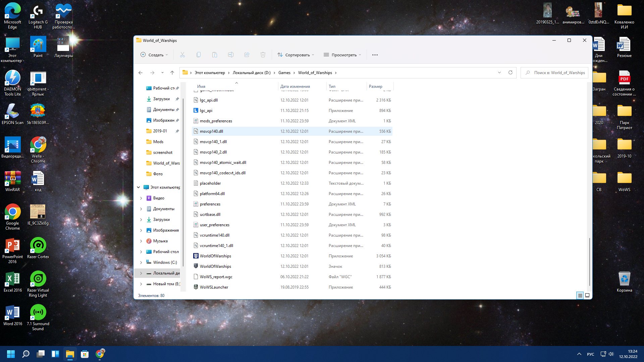644x362 pixels.
Task: Expand the Новый том (E:) node
Action: tap(141, 284)
